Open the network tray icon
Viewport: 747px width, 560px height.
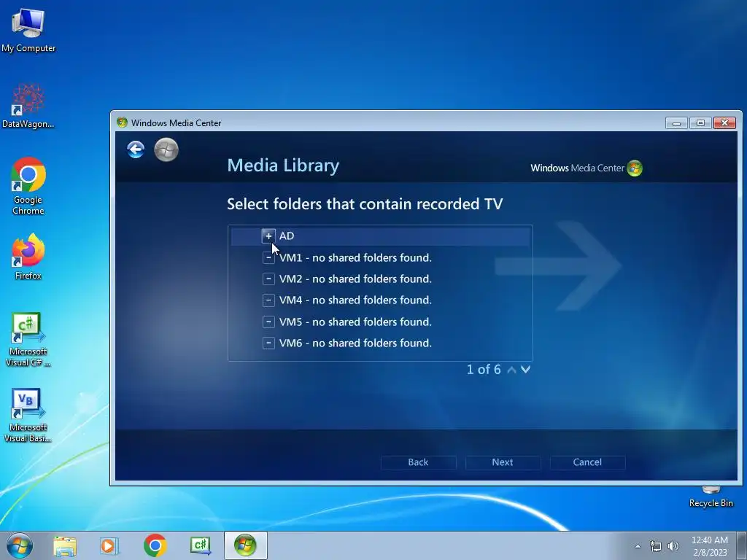click(x=656, y=546)
